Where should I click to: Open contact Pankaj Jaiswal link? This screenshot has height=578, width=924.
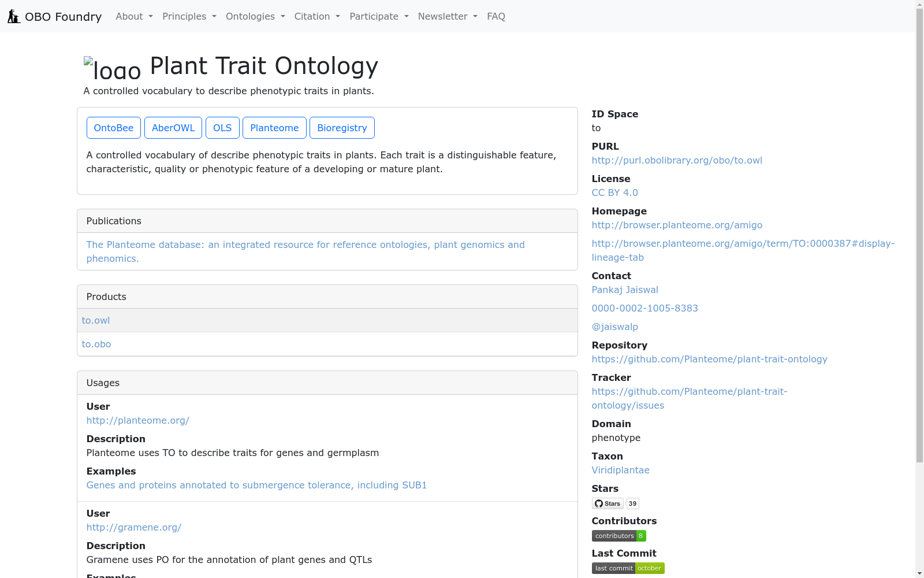point(625,290)
